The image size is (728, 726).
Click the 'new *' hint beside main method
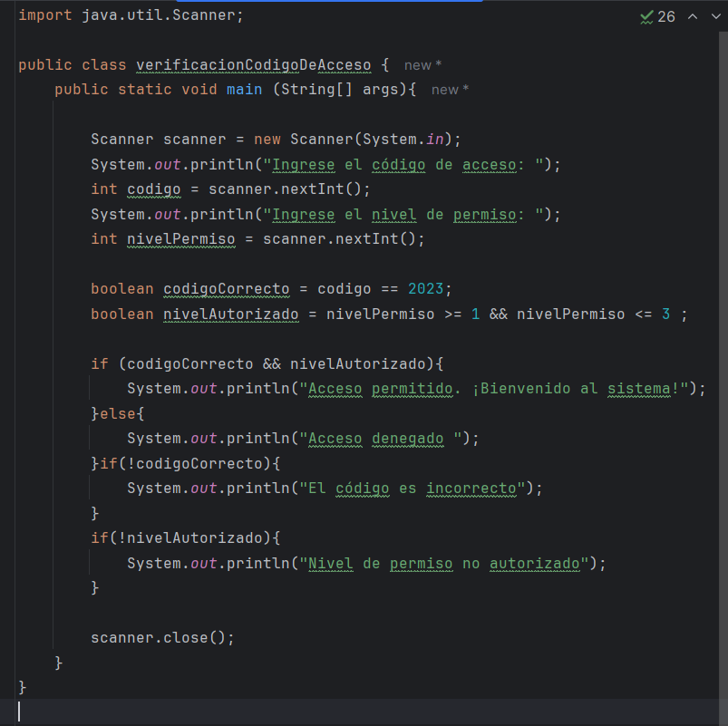[x=450, y=90]
